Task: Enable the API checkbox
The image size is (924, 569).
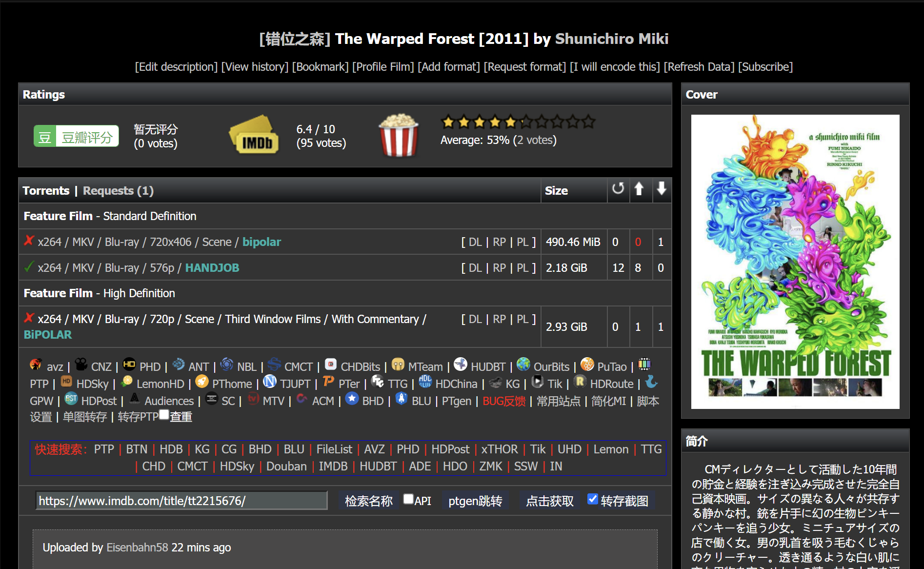Action: click(408, 499)
